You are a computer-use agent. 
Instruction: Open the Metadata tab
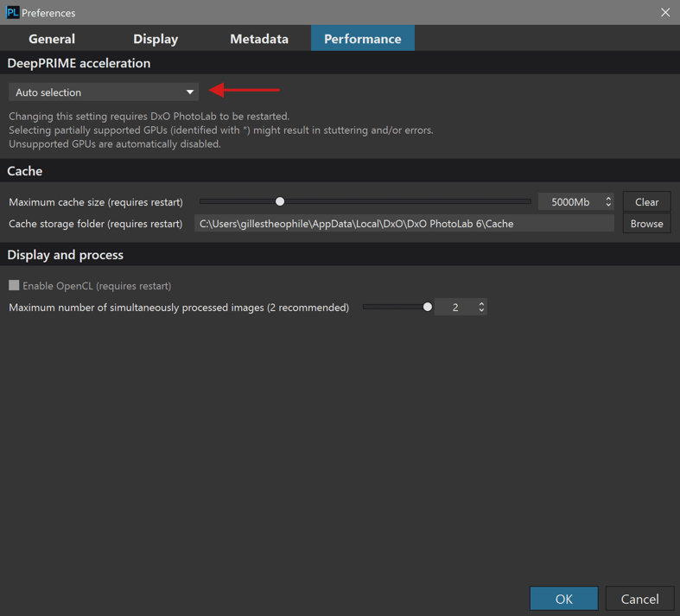(x=259, y=39)
